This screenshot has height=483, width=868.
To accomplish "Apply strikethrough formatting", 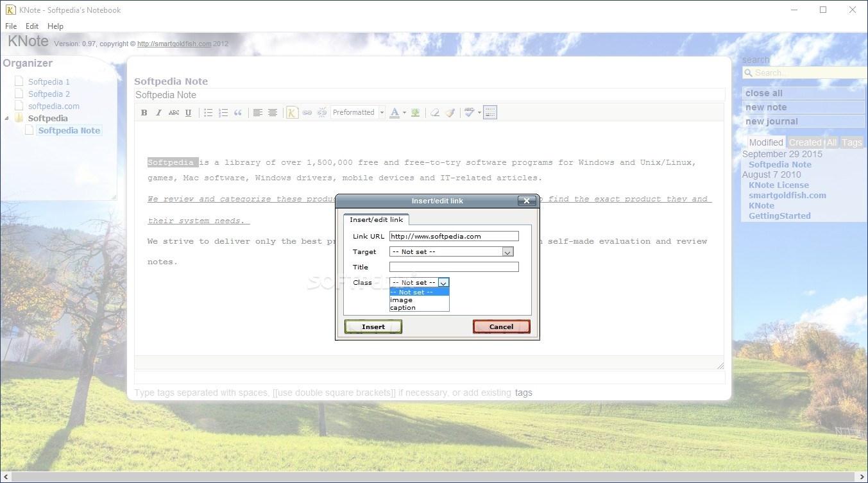I will [174, 113].
